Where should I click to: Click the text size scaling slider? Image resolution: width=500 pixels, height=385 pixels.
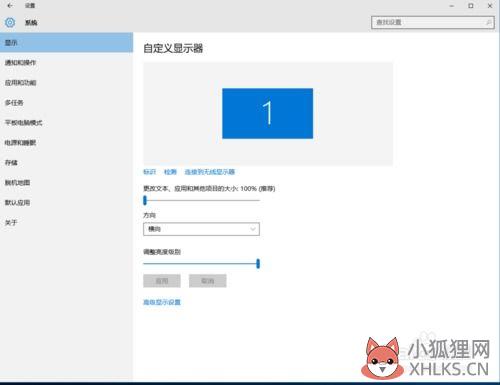click(201, 200)
